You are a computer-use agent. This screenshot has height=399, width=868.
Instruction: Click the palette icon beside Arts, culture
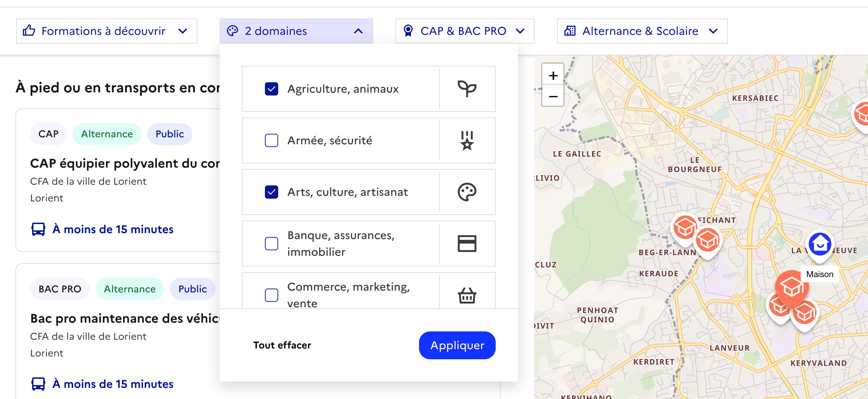coord(467,192)
